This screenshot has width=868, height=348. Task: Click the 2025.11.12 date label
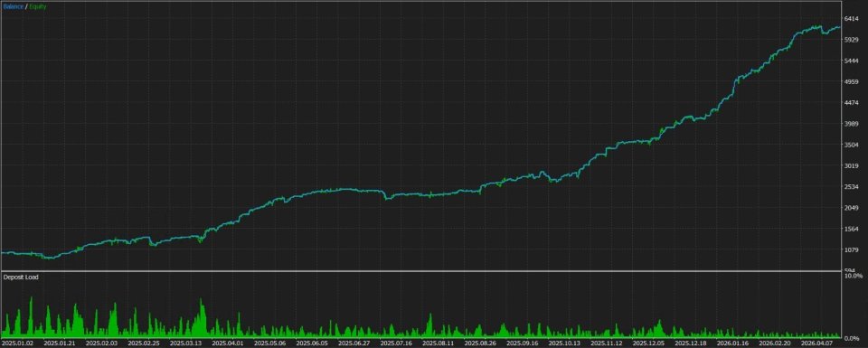607,343
